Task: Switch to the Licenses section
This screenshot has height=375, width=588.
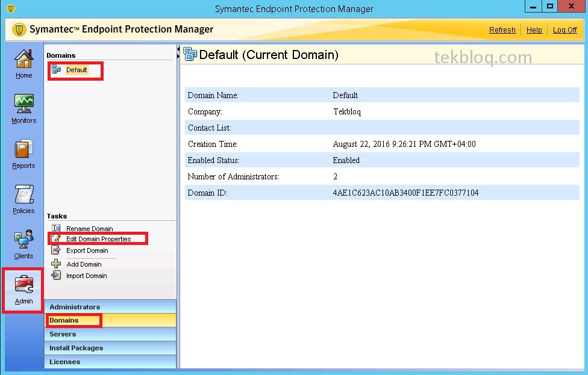Action: click(110, 362)
